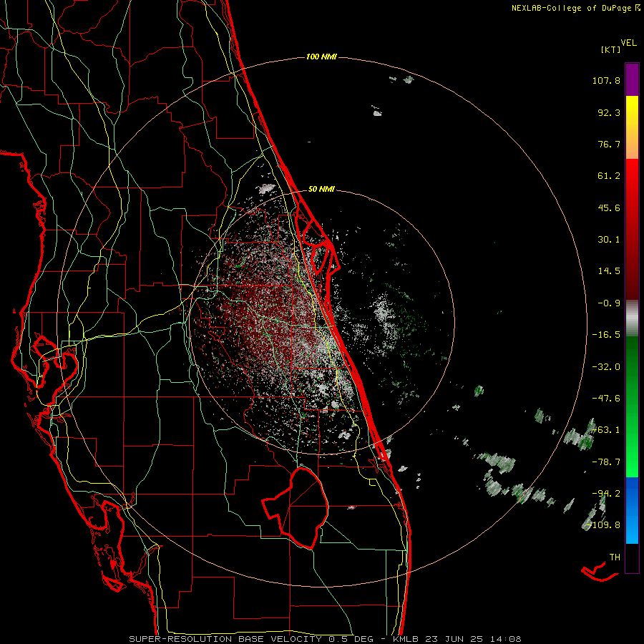Image resolution: width=644 pixels, height=644 pixels.
Task: Click the purple segment of velocity color bar
Action: coord(632,79)
